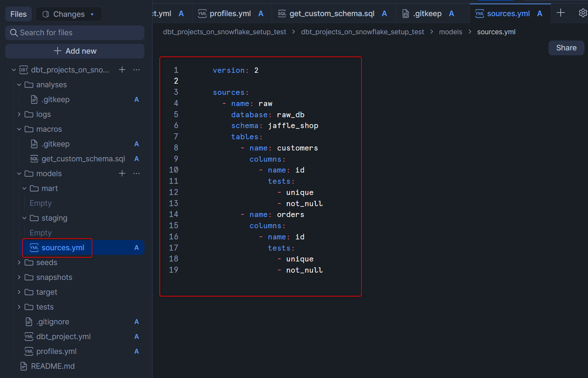588x378 pixels.
Task: Open the Changes panel tab
Action: (69, 14)
